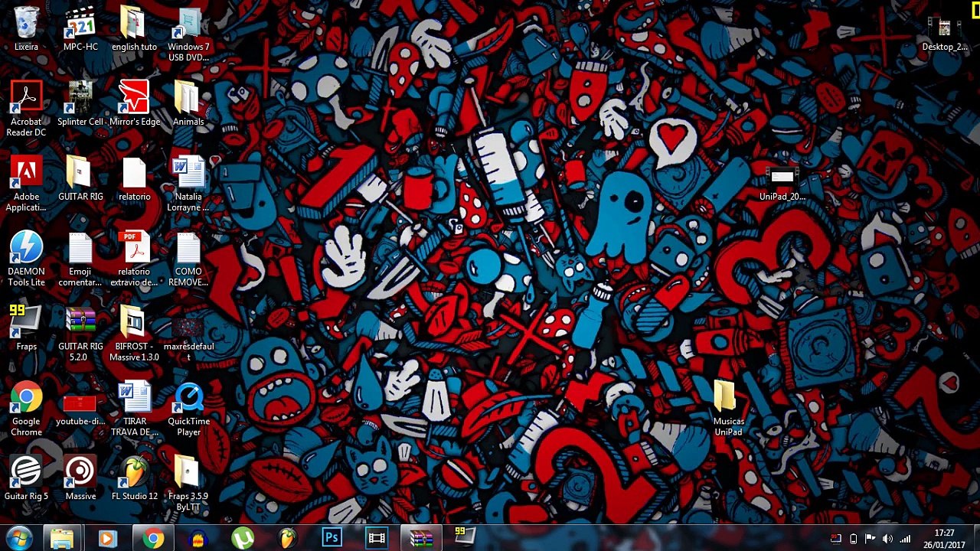Select the BIFROST Massive 1.3.0 folder
Screen dimensions: 980x551
(134, 323)
